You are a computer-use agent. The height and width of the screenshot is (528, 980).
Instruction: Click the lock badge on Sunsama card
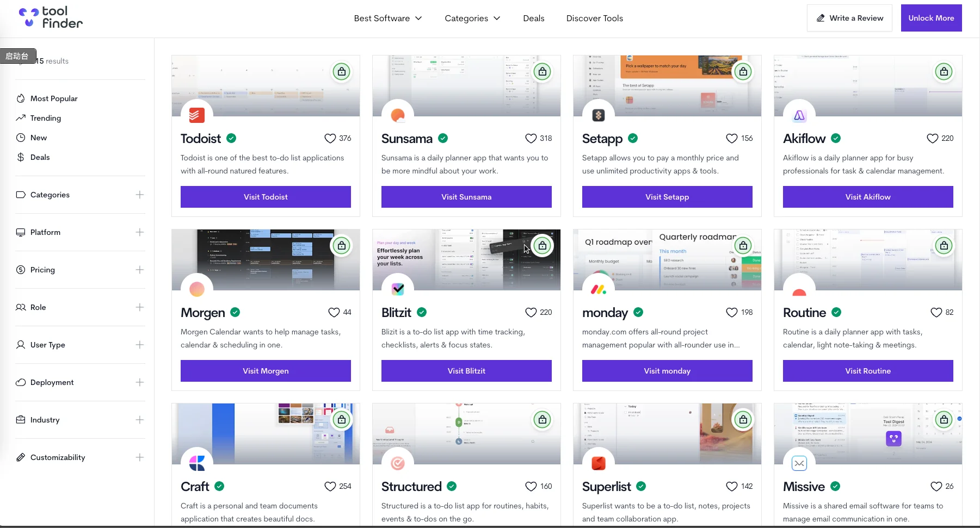(x=543, y=72)
